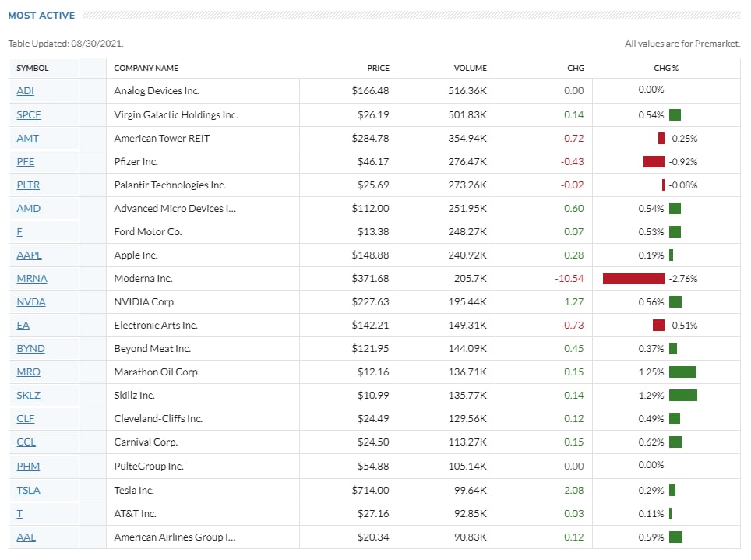Click the T ticker for AT&T
This screenshot has width=751, height=560.
tap(19, 514)
